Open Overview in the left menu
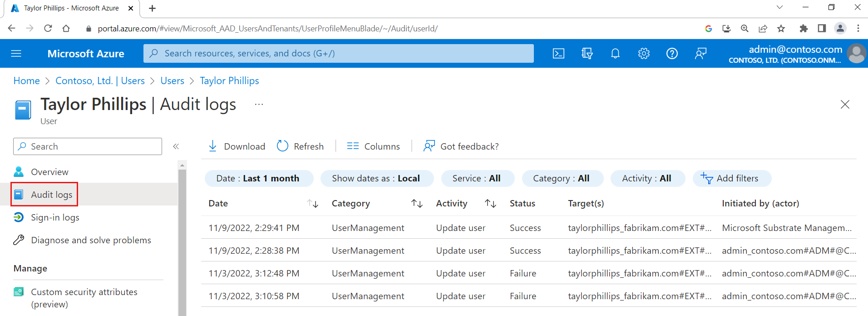Screen dimensions: 868x316 [49, 172]
